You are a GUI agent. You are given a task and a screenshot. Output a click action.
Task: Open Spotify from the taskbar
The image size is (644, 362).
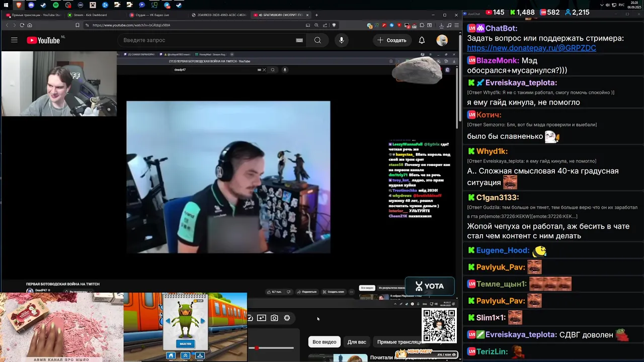(56, 5)
